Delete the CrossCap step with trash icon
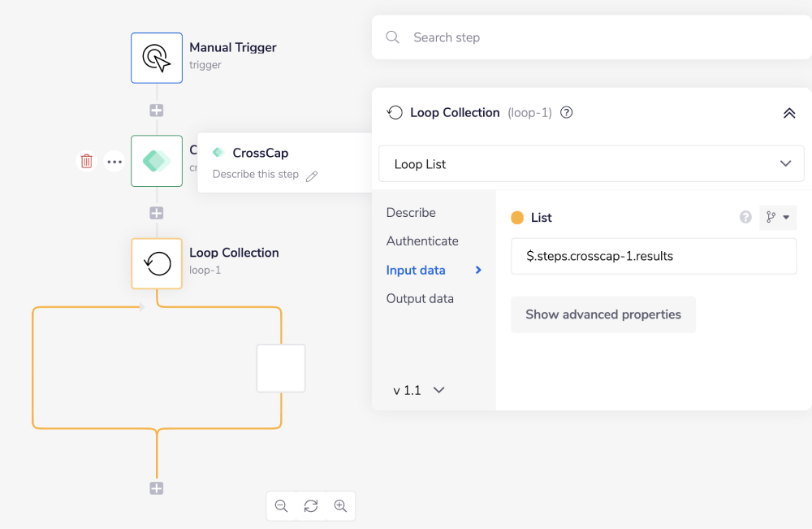The width and height of the screenshot is (812, 529). click(x=87, y=161)
